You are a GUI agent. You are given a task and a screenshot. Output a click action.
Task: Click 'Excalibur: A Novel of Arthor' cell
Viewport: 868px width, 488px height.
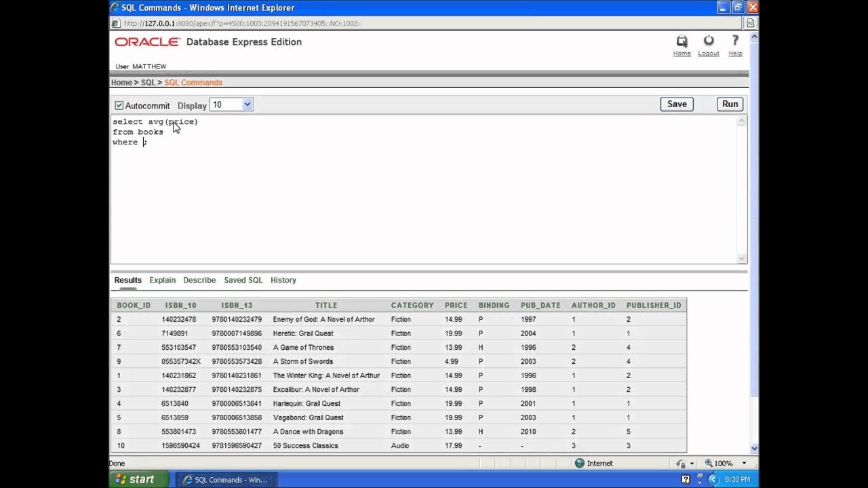pos(316,390)
